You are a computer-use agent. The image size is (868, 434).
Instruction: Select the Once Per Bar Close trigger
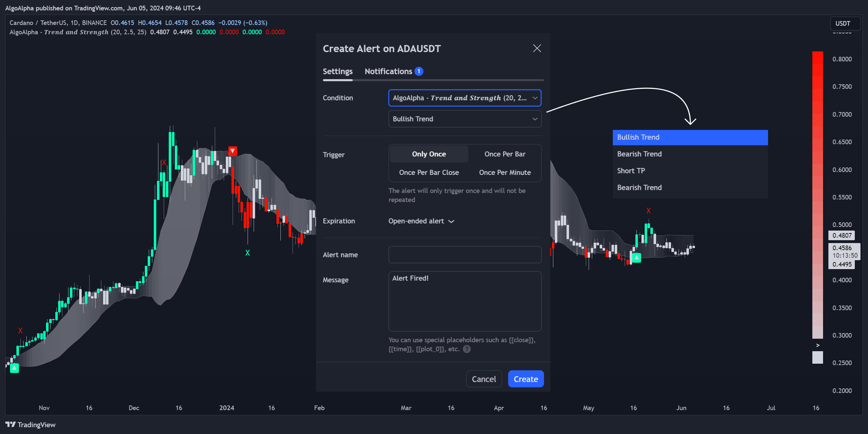(x=429, y=172)
